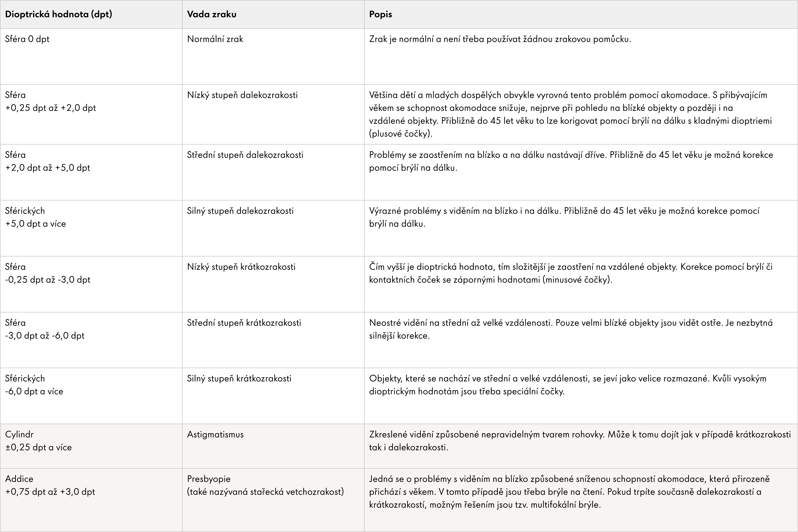The height and width of the screenshot is (532, 798).
Task: Click the 'Nízký stupeň krátkozrakosti' cell
Action: coord(241,267)
